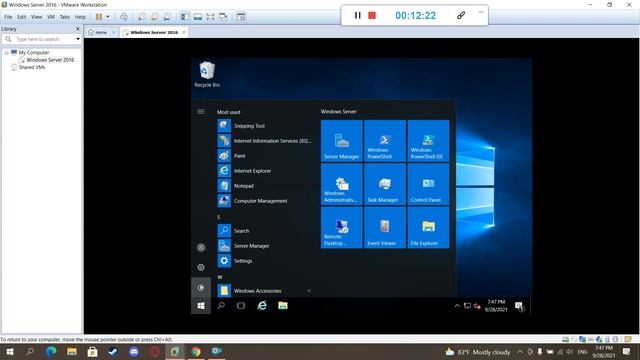Open File Explorer from guest taskbar
The height and width of the screenshot is (360, 640).
[x=282, y=305]
